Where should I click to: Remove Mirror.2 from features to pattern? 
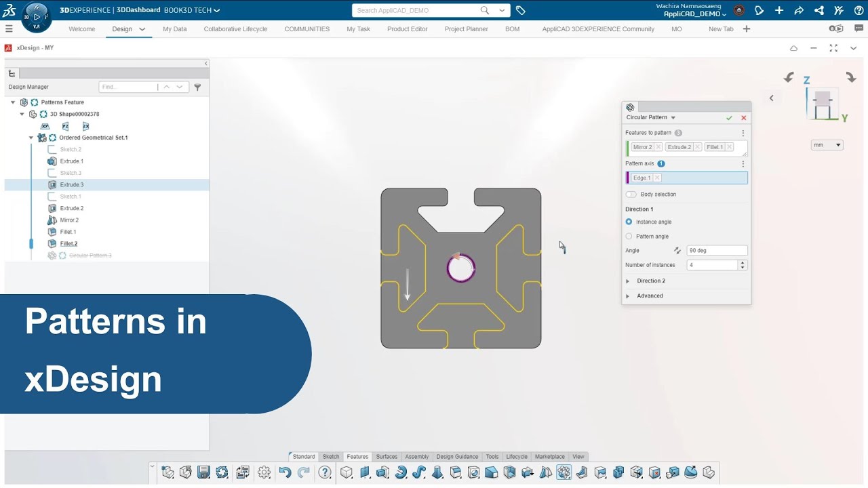[x=658, y=147]
